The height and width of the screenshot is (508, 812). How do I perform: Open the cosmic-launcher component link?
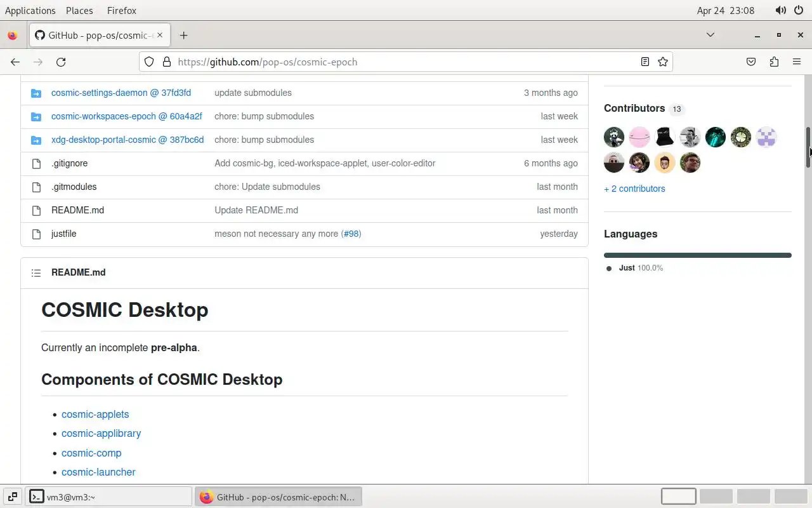[x=98, y=472]
